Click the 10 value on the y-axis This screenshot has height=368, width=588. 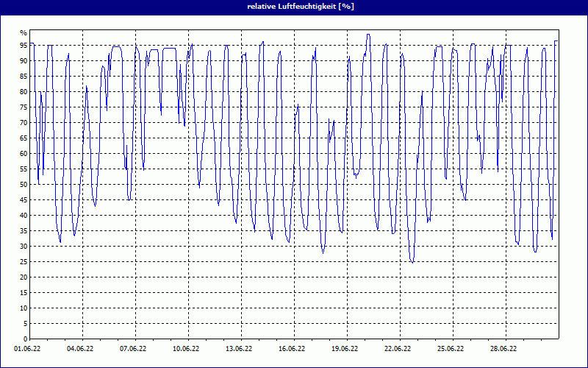pyautogui.click(x=23, y=308)
